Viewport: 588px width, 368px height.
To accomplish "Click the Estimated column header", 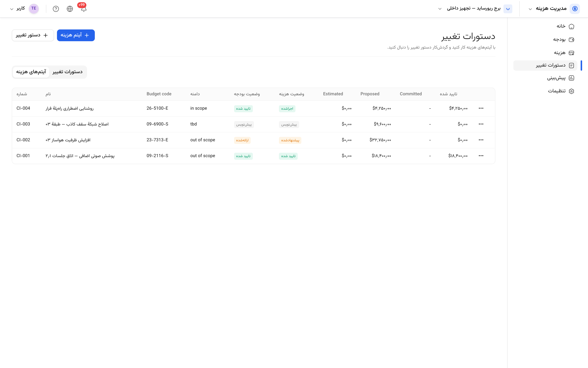I will [333, 94].
